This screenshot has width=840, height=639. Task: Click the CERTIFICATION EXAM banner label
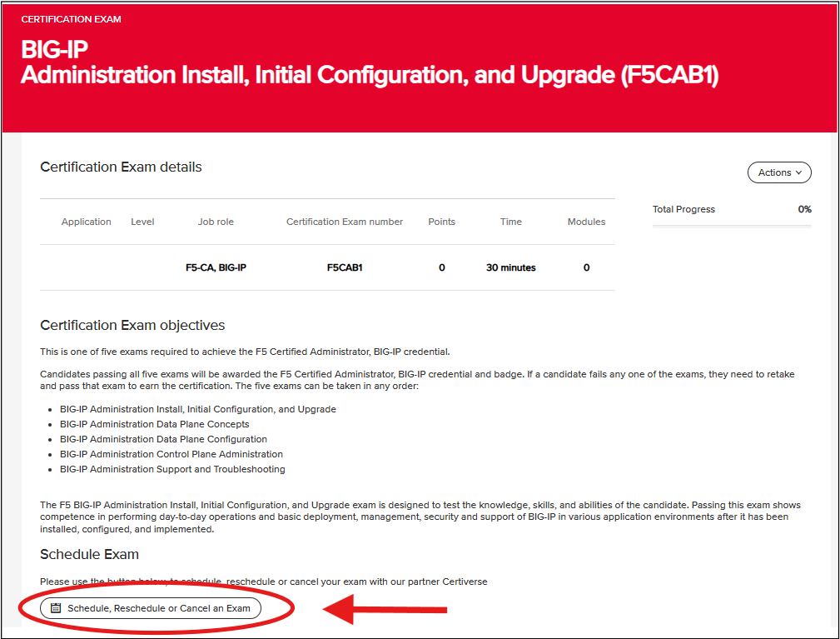[x=72, y=19]
